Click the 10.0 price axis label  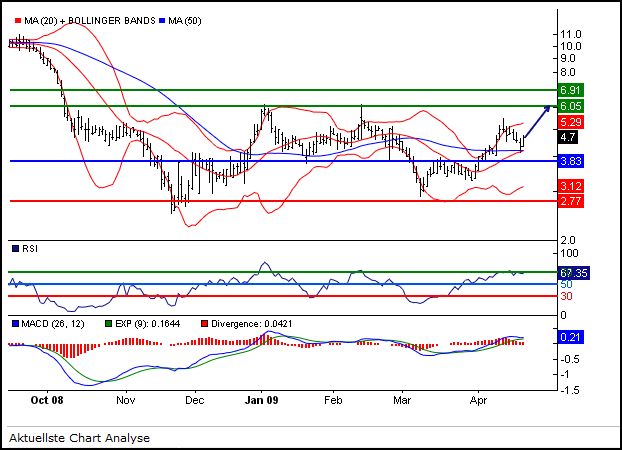coord(570,46)
